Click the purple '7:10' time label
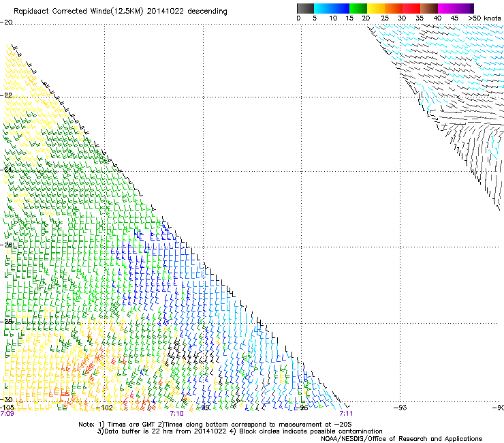Image resolution: width=504 pixels, height=443 pixels. [177, 414]
